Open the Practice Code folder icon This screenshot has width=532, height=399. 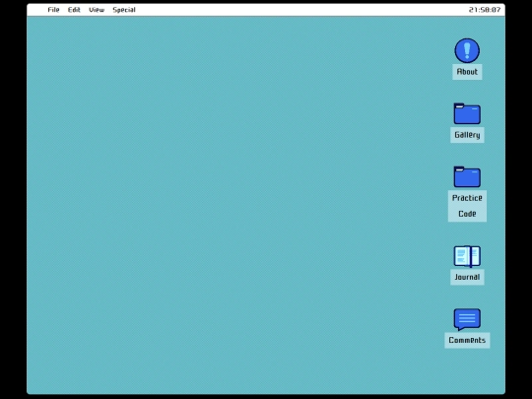(x=467, y=176)
